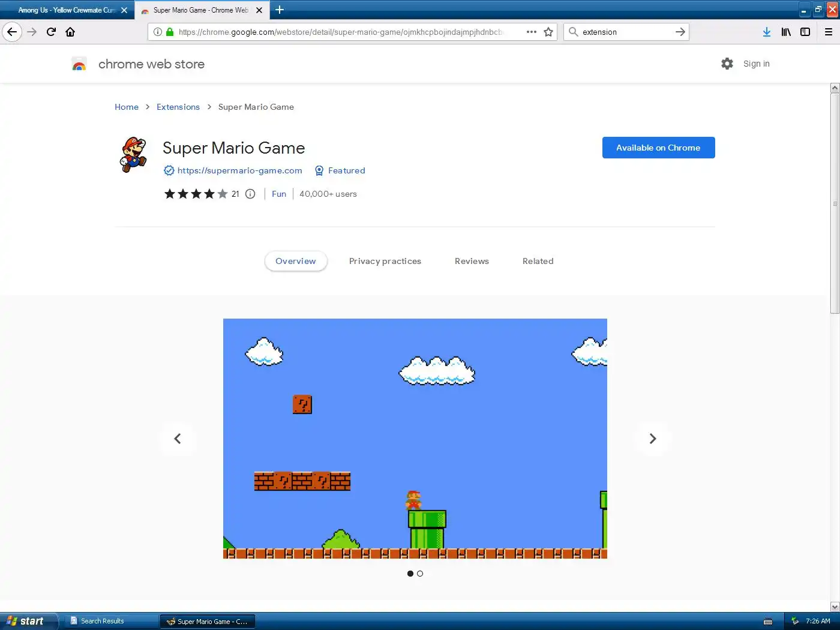Submit search with the go arrow
The image size is (840, 630).
[680, 32]
